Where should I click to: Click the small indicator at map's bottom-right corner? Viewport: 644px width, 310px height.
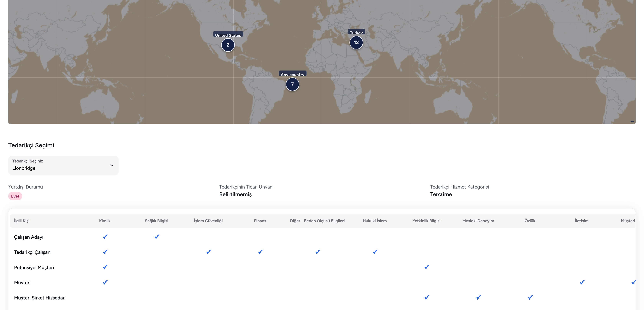[632, 121]
